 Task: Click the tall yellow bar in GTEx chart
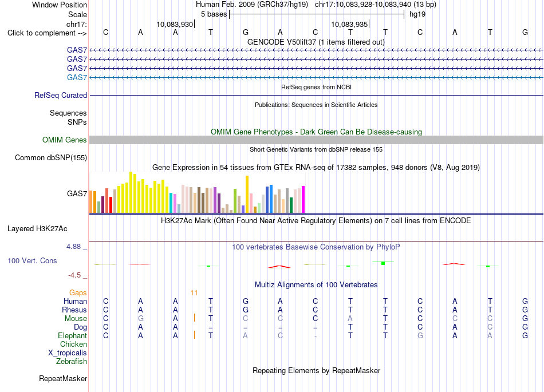131,192
